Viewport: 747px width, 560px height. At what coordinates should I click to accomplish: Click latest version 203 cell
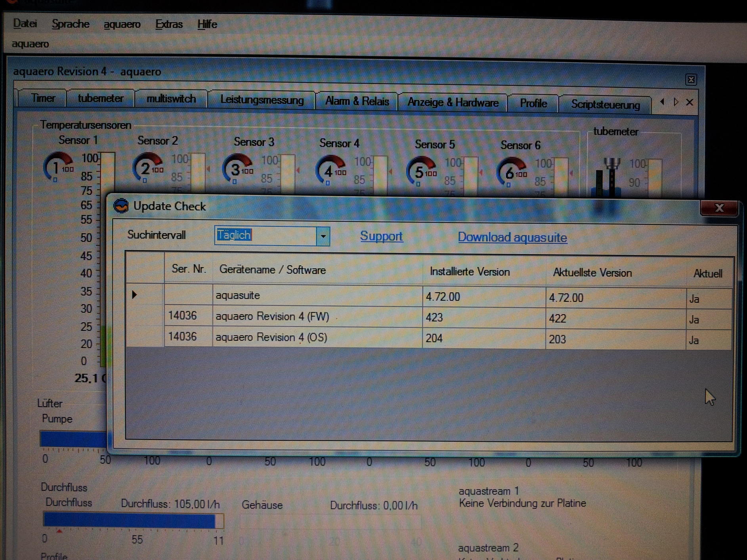[x=616, y=339]
